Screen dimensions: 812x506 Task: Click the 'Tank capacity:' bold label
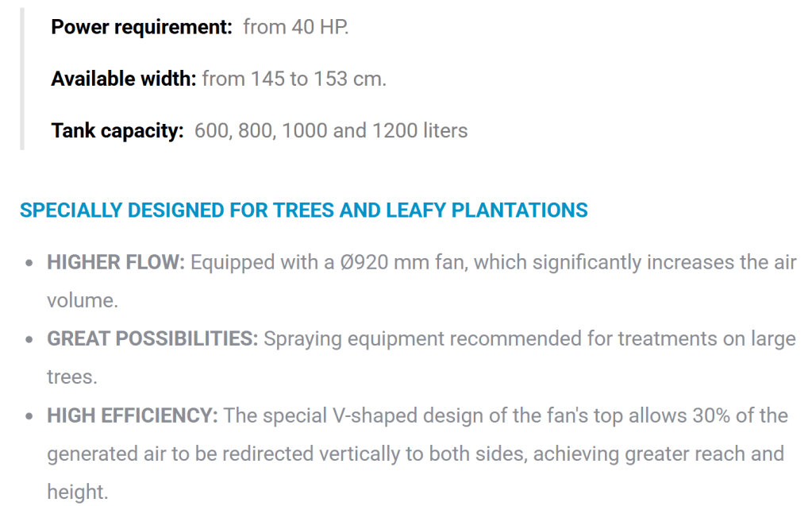tap(117, 130)
